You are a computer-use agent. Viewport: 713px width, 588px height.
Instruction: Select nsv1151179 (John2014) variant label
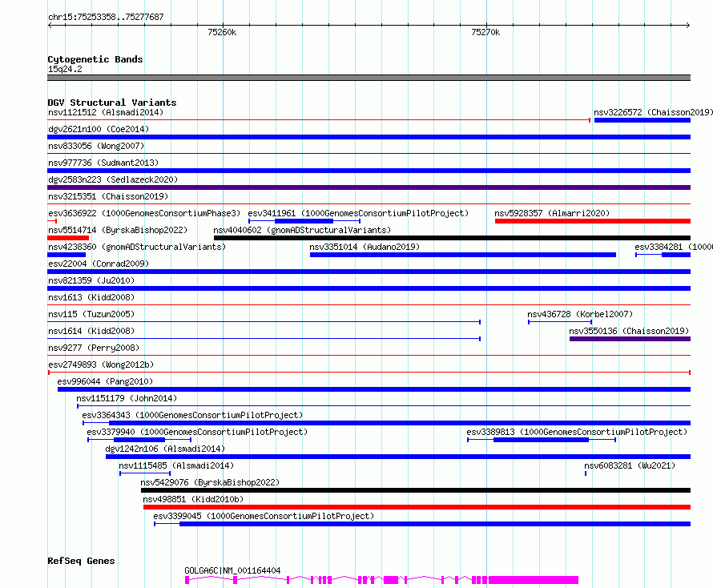click(x=127, y=398)
